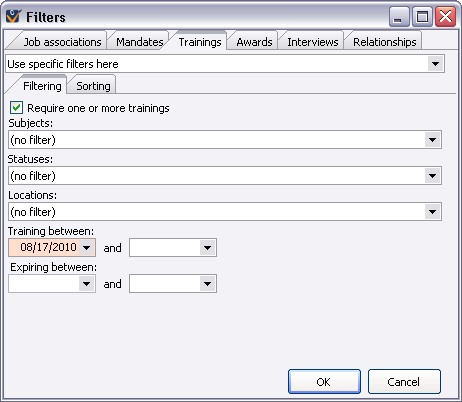Viewport: 462px width, 402px height.
Task: Open 'Use specific filters here' dropdown arrow
Action: pyautogui.click(x=435, y=64)
